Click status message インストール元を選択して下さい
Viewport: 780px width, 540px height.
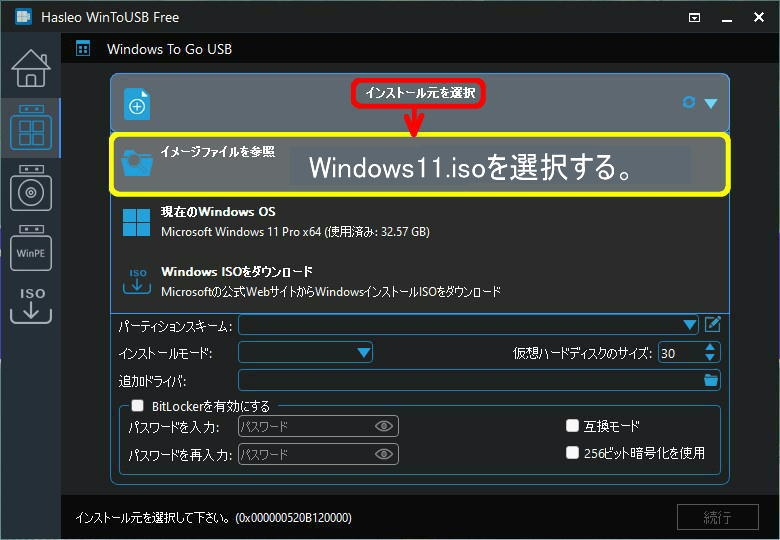click(x=213, y=518)
